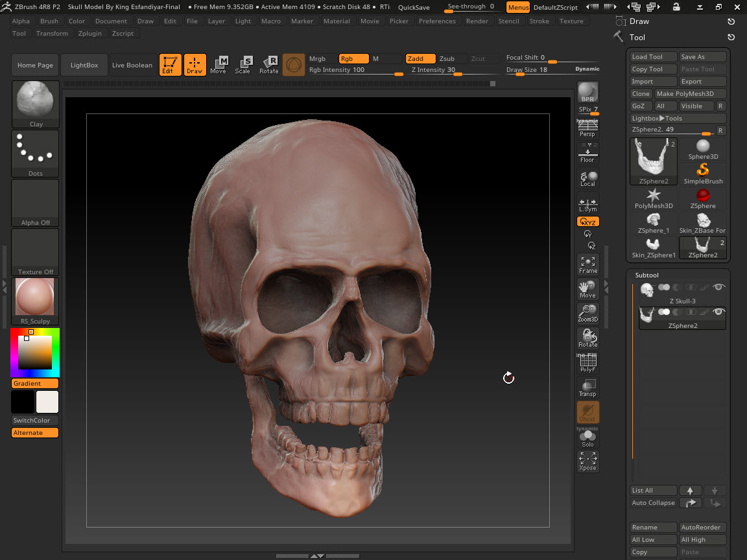Screen dimensions: 747x560
Task: Open the Alpha Off selector
Action: pyautogui.click(x=35, y=203)
